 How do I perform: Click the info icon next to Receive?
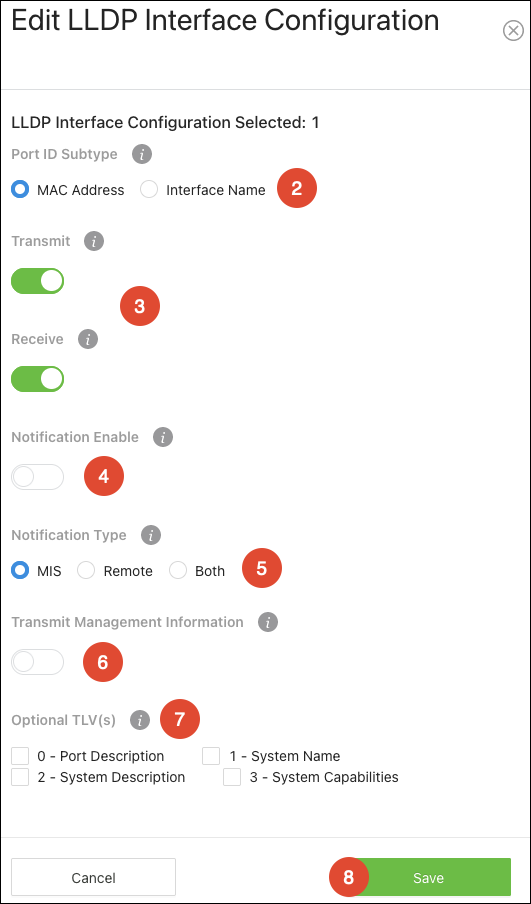88,339
